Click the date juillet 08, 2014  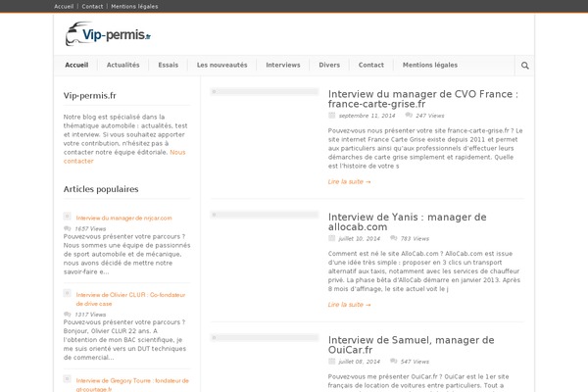pos(360,362)
